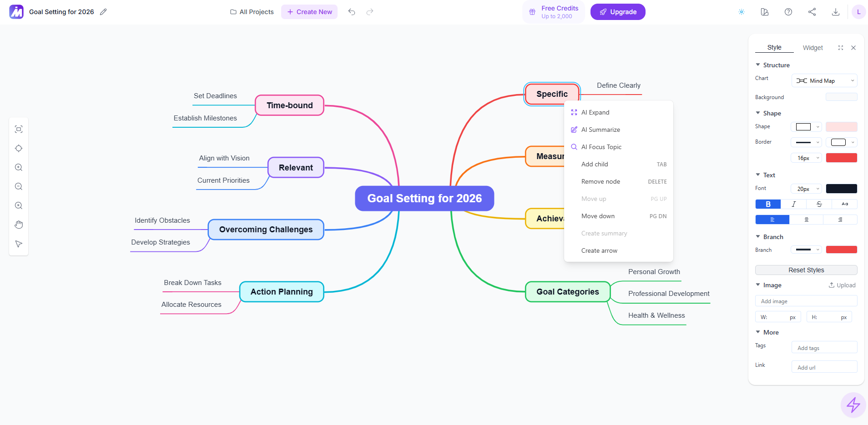Enable strikethrough text style
The height and width of the screenshot is (425, 868).
(x=819, y=204)
